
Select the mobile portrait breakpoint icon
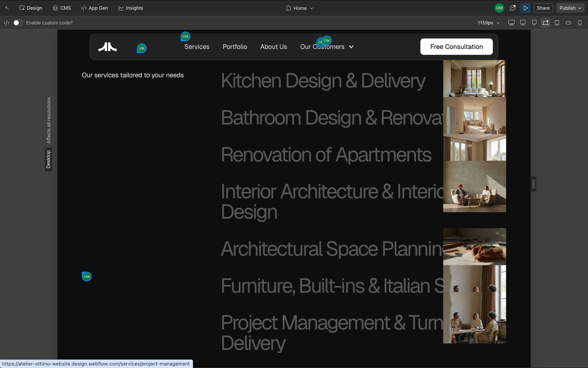[580, 23]
